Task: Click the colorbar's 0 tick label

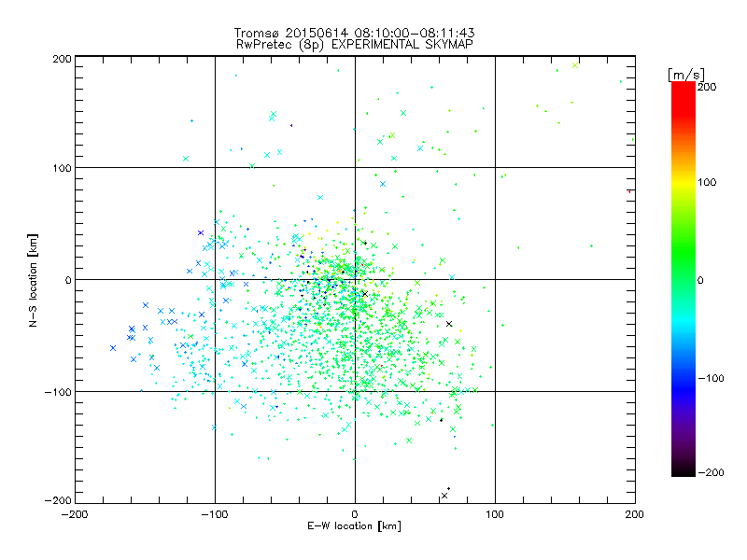Action: (x=700, y=280)
